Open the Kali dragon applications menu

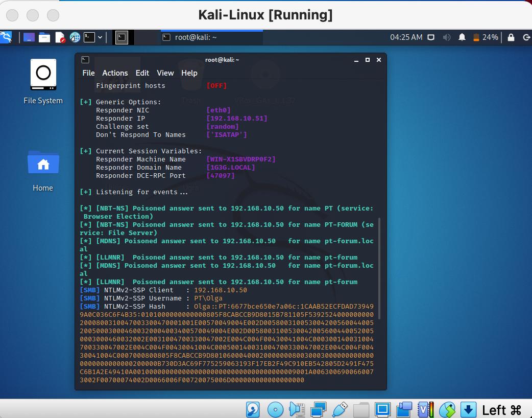pos(6,37)
